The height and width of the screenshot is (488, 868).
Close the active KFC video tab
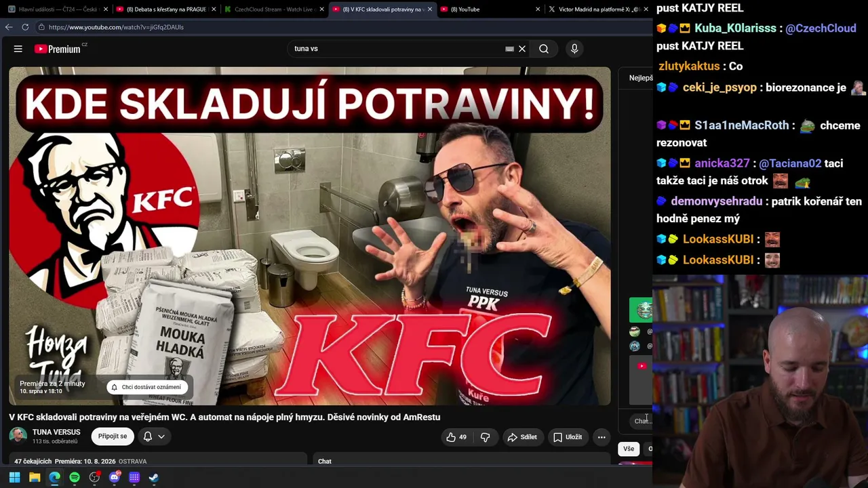pyautogui.click(x=429, y=9)
